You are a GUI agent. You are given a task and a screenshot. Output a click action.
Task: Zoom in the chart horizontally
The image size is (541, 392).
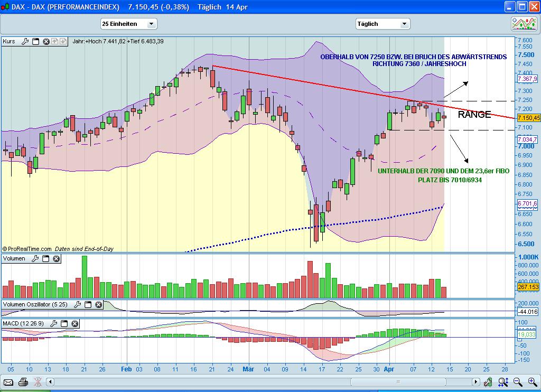coord(533,382)
